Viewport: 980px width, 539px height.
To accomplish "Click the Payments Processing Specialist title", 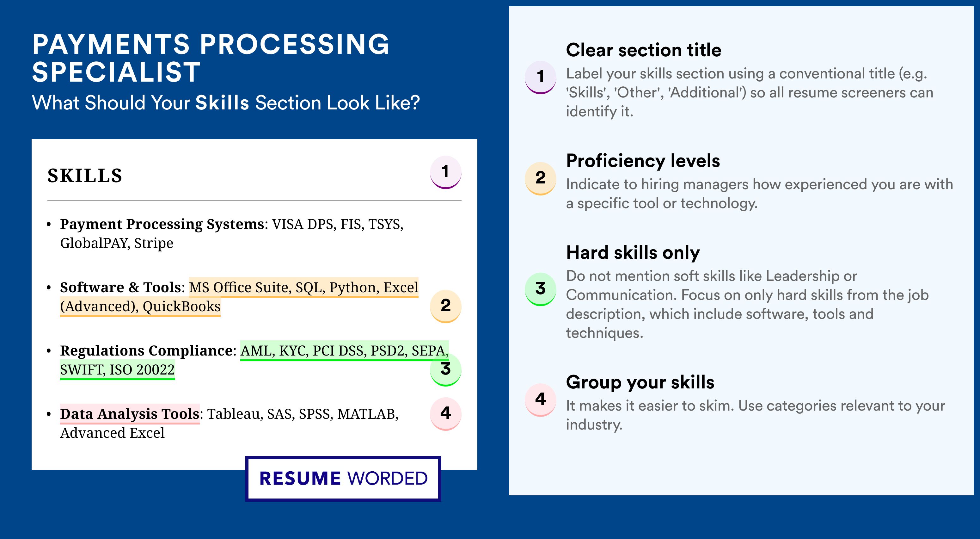I will click(210, 58).
